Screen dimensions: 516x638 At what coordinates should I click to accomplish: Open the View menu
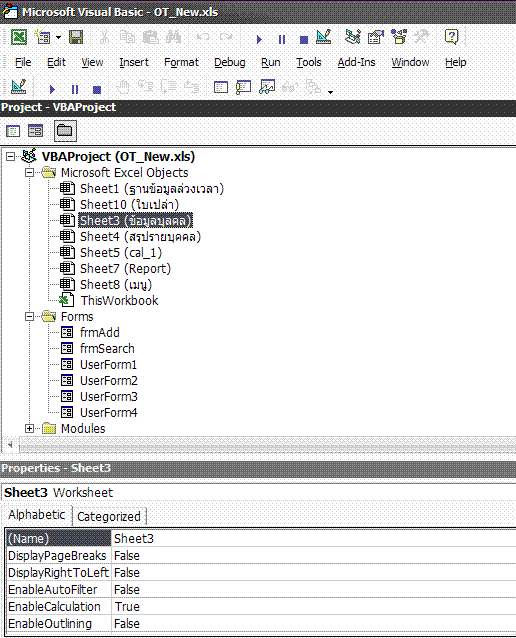(x=92, y=62)
